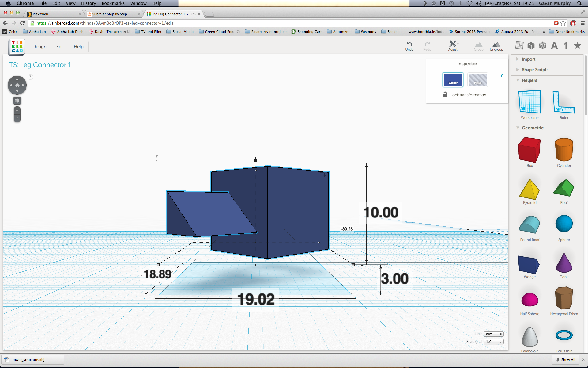Open the Chrome menu icon

click(x=582, y=23)
